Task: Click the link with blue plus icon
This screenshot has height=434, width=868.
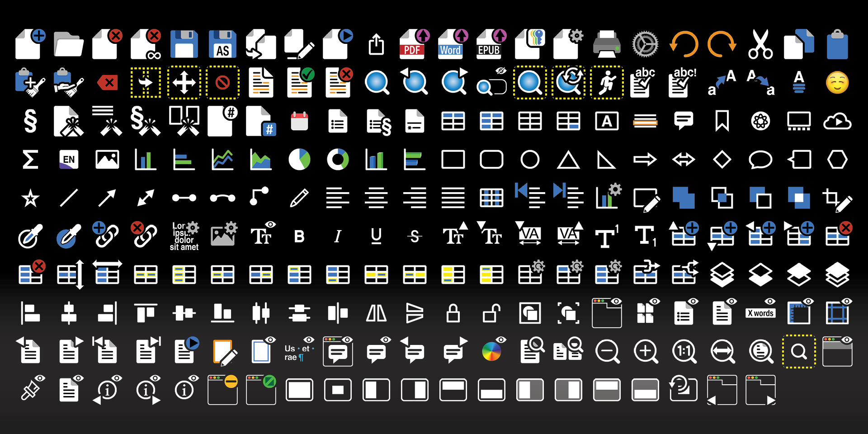Action: point(105,235)
